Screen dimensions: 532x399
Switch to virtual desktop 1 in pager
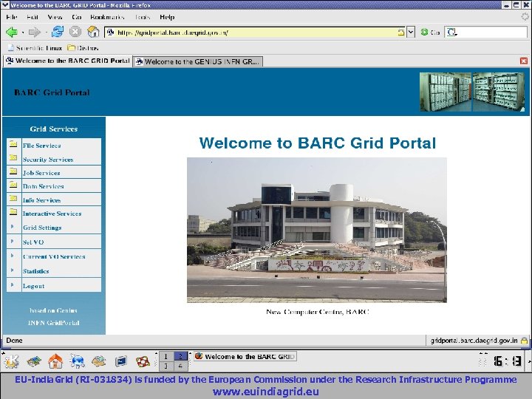[x=166, y=356]
